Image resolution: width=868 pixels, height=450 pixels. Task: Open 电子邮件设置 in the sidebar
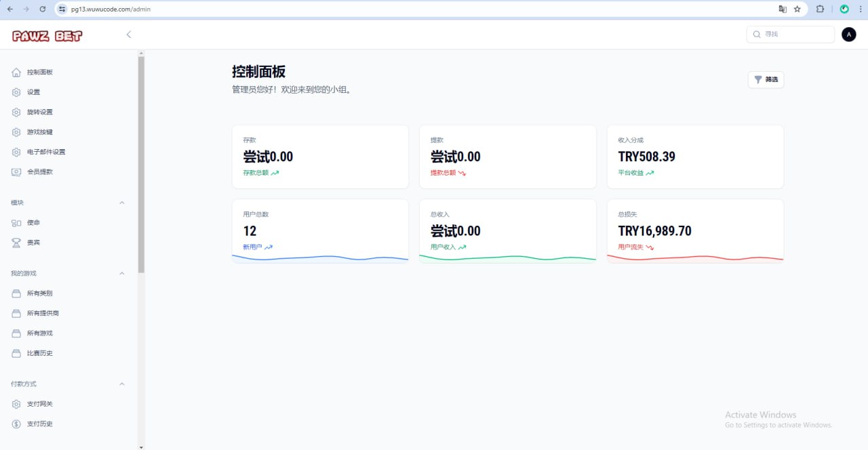(x=46, y=152)
